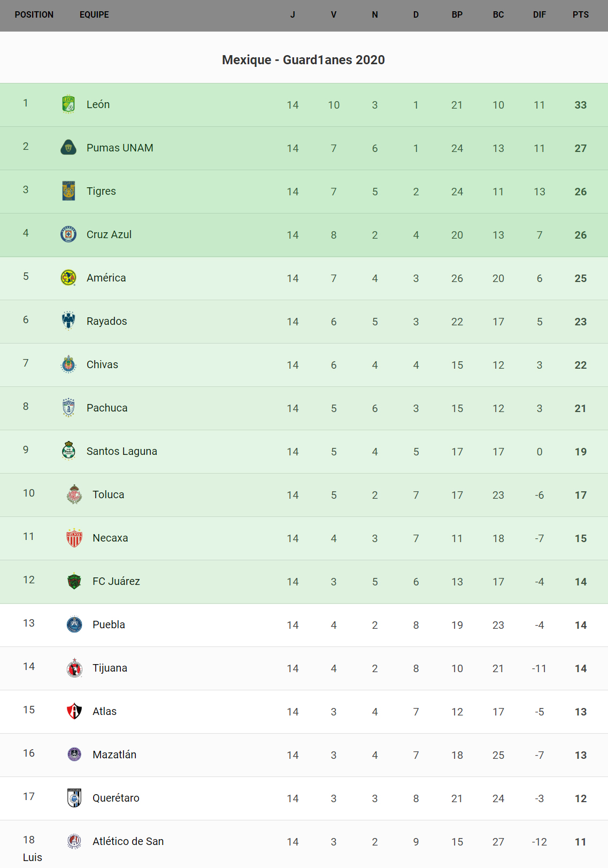This screenshot has width=608, height=868.
Task: Click the EQUIPE column header
Action: [x=94, y=15]
